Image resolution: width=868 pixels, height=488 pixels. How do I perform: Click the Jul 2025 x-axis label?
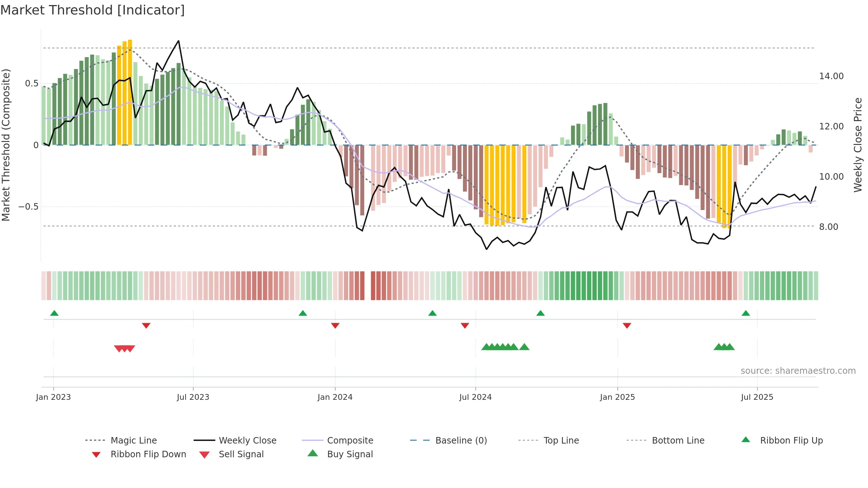(x=757, y=397)
